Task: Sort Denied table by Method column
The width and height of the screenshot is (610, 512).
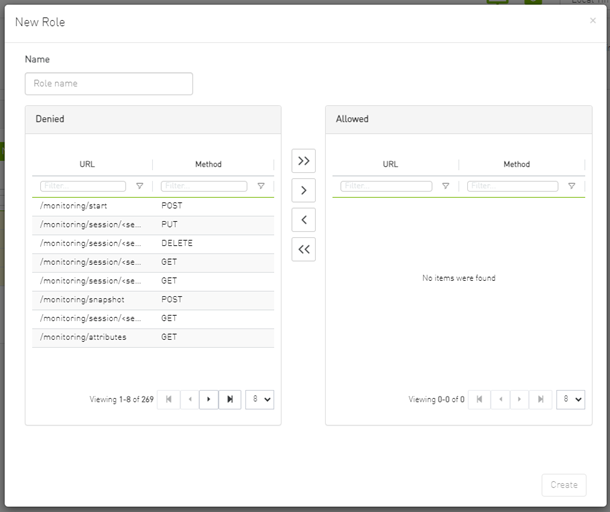Action: (x=208, y=164)
